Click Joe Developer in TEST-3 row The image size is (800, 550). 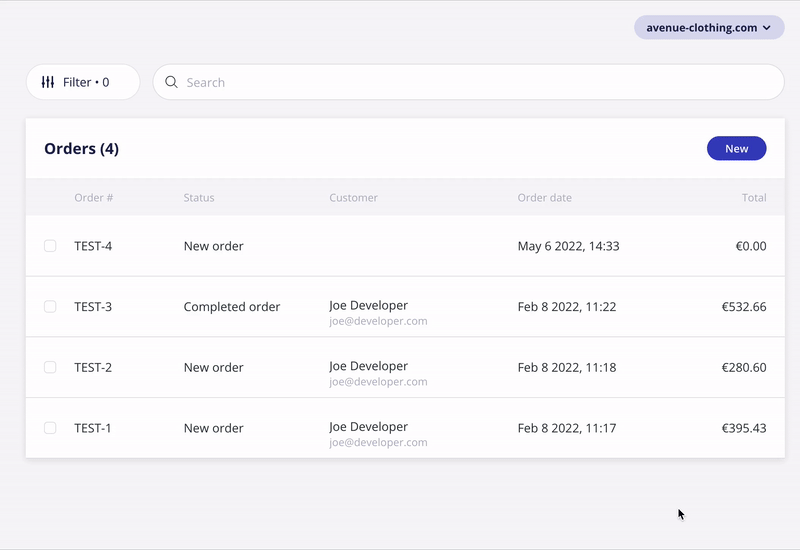368,305
